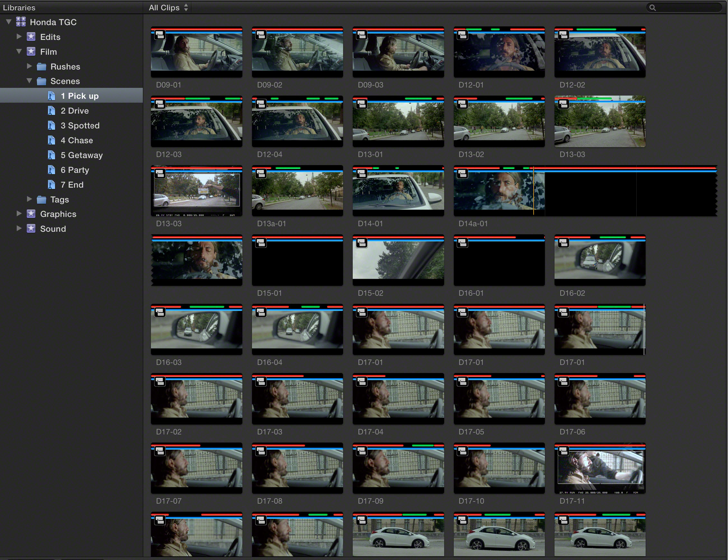Click the Edits event star icon

[31, 36]
